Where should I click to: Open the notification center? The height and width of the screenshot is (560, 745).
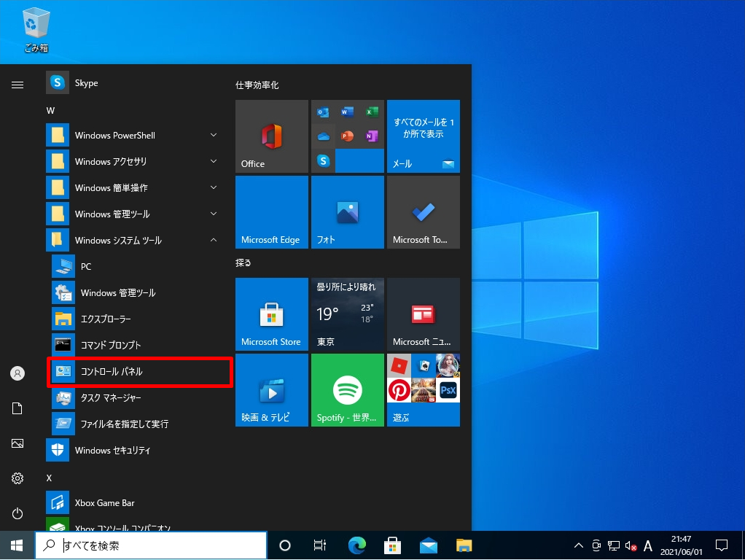[722, 545]
